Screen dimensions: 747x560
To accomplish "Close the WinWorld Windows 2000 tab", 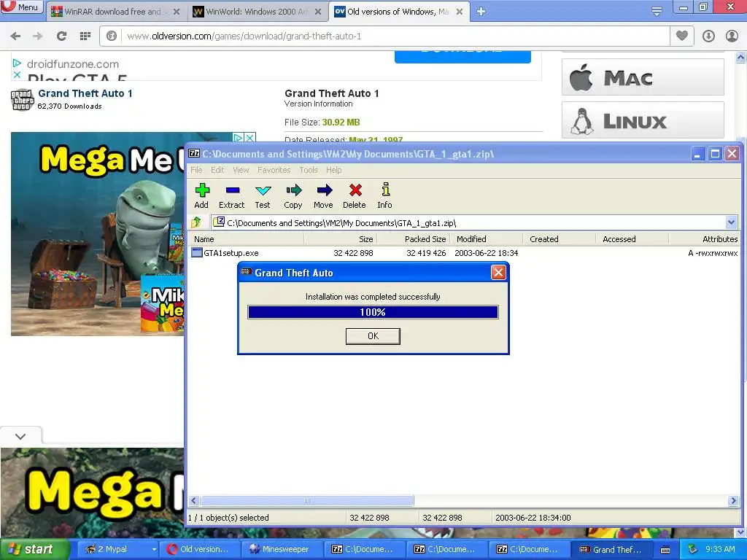I will pyautogui.click(x=318, y=12).
